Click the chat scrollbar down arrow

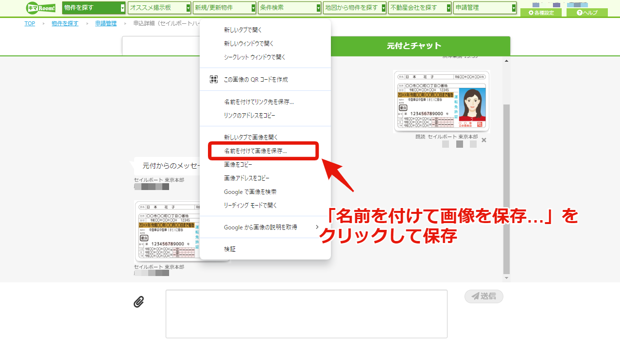[506, 277]
